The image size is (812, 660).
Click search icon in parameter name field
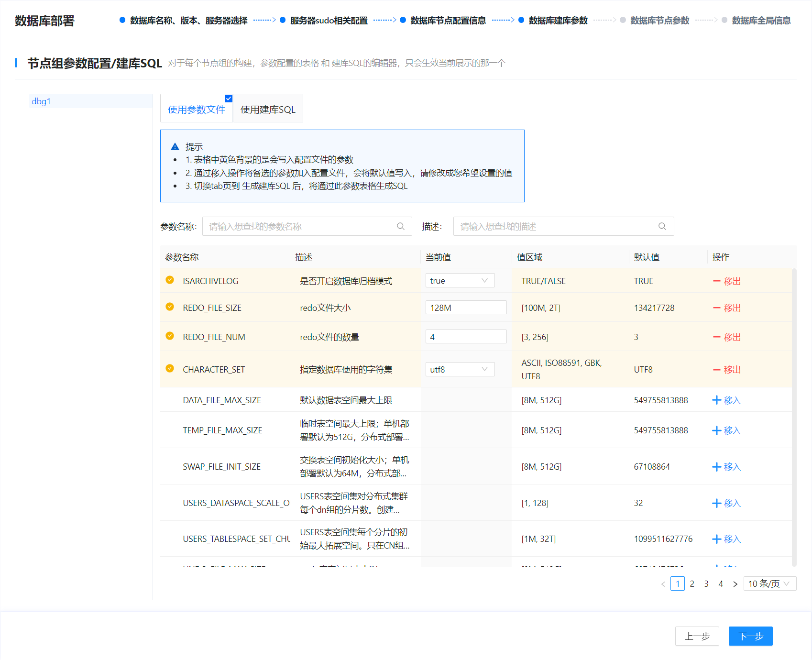click(401, 226)
